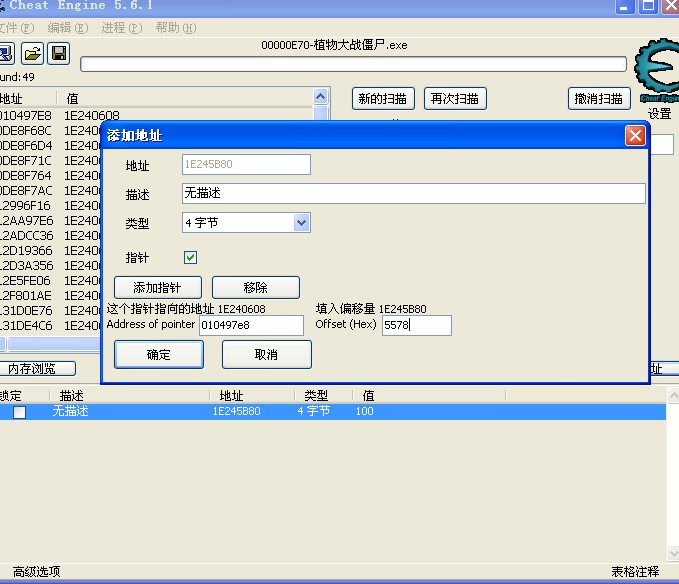Click value 1E240608 in first result
The height and width of the screenshot is (584, 679).
coord(92,116)
